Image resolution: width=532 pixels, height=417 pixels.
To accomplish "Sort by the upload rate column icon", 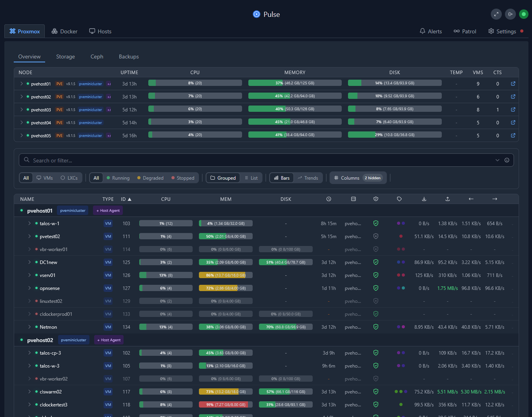I will [x=448, y=199].
